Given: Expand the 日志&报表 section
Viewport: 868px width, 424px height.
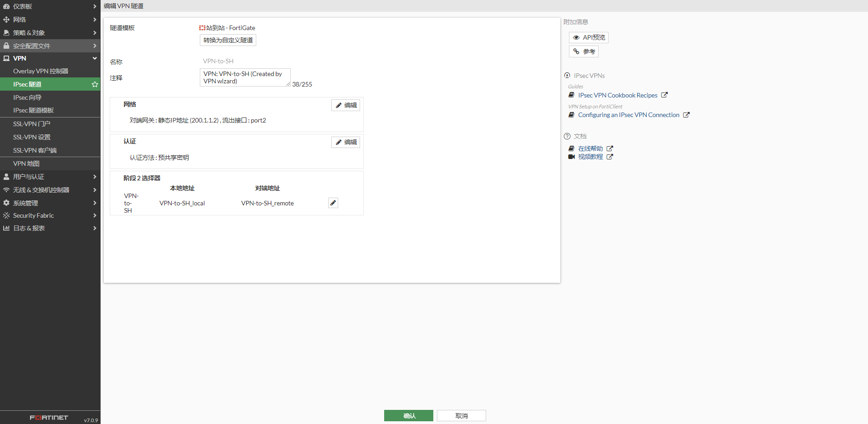Looking at the screenshot, I should click(x=50, y=228).
